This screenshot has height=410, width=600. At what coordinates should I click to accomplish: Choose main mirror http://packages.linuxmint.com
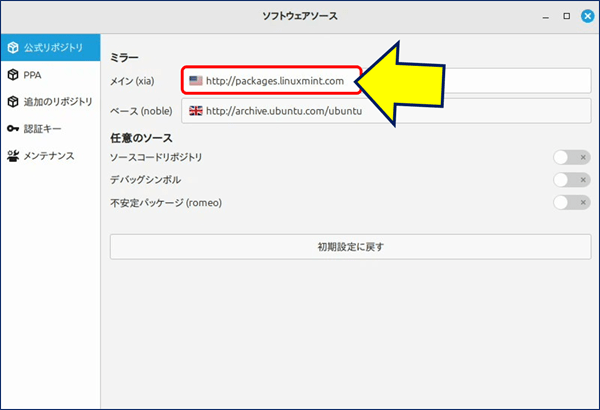click(x=386, y=81)
